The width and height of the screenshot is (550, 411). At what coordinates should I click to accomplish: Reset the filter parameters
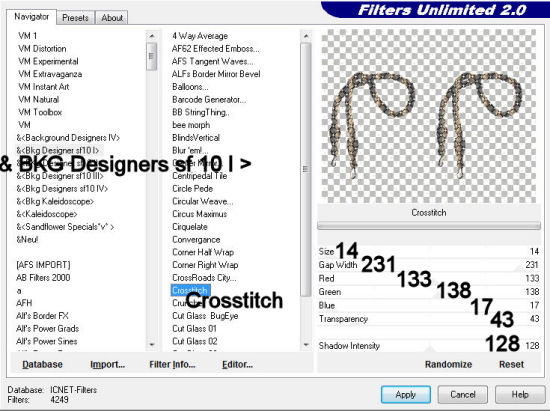511,364
